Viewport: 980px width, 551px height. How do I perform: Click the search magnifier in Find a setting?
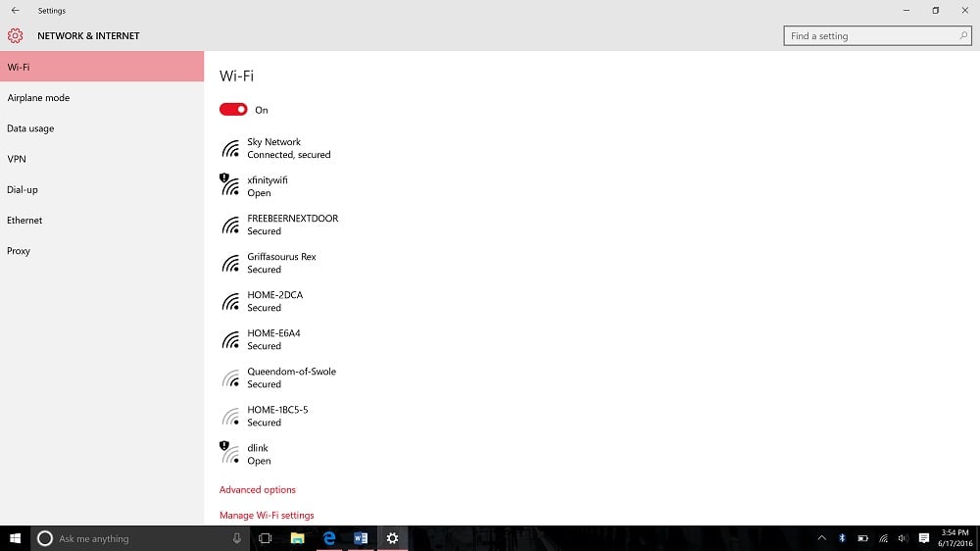[963, 35]
